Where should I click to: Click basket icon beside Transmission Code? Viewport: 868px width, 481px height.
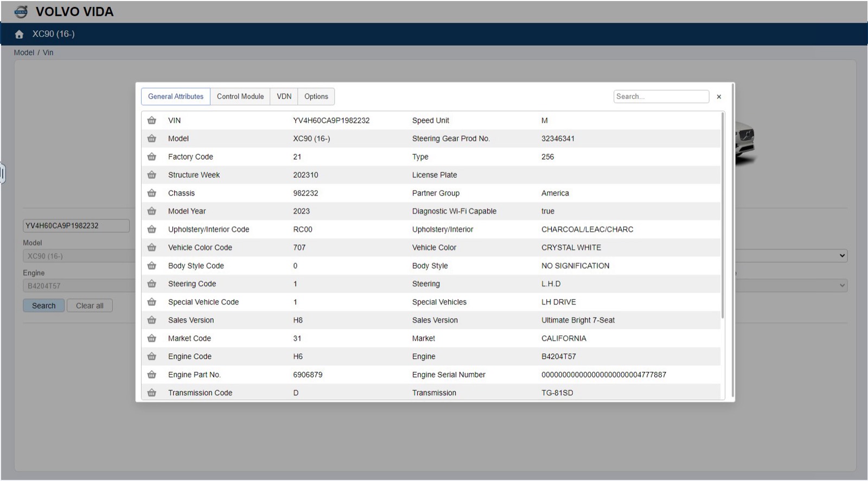(x=152, y=393)
